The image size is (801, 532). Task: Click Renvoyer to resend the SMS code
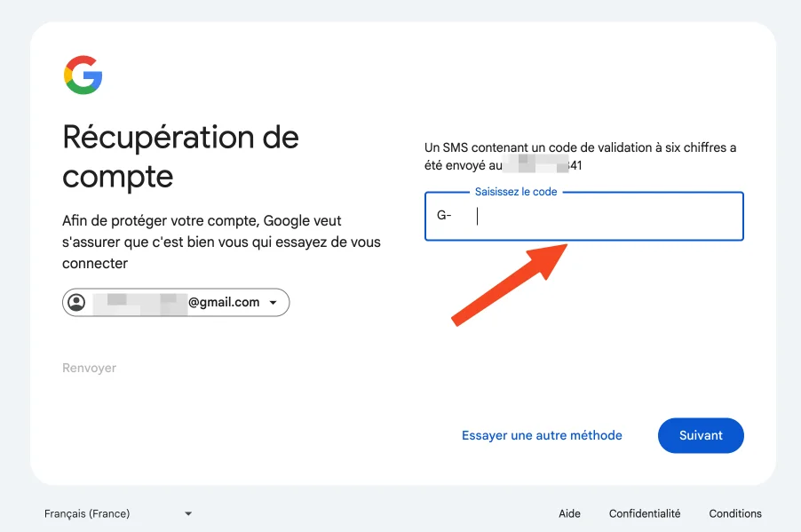(x=88, y=367)
